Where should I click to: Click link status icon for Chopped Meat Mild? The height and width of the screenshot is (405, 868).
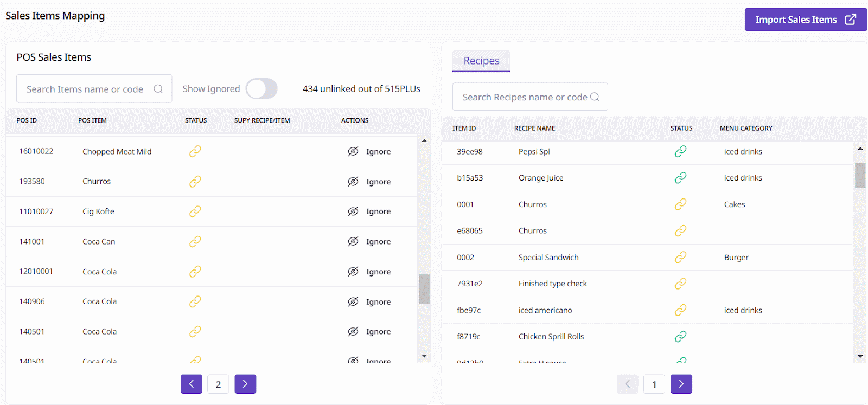coord(195,151)
